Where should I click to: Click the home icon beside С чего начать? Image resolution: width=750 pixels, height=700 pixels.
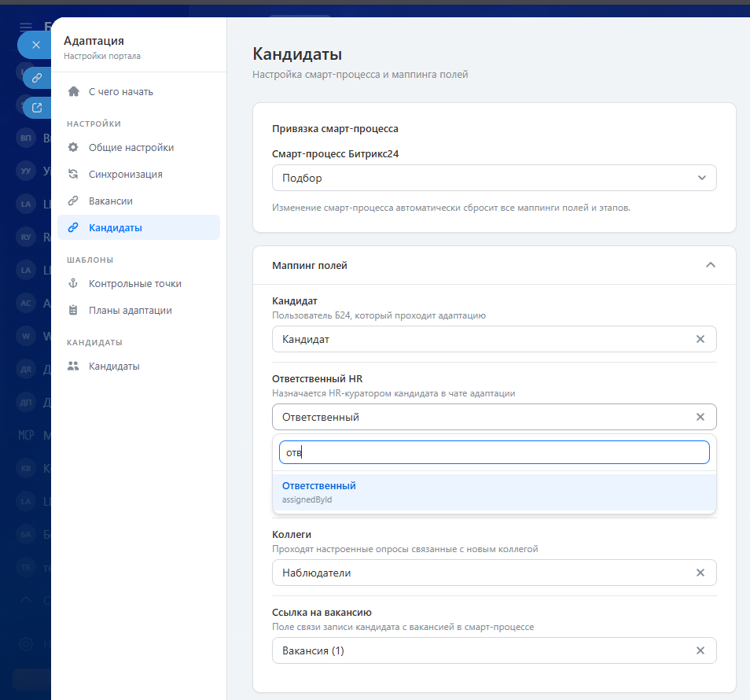click(73, 92)
